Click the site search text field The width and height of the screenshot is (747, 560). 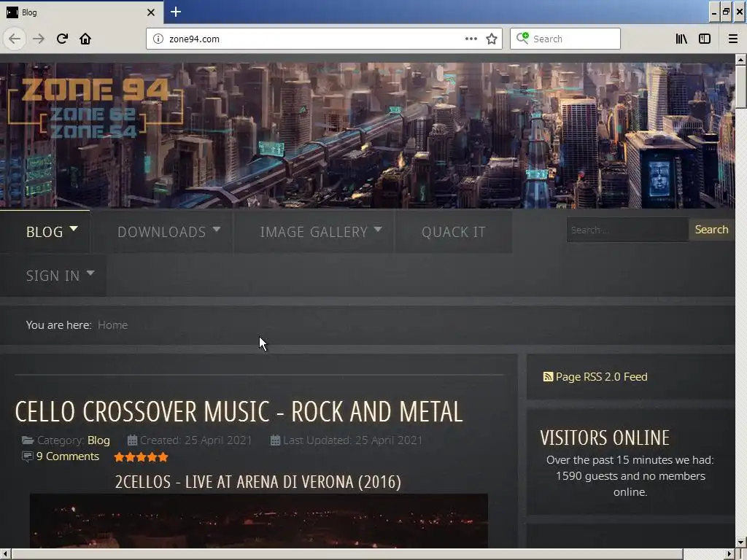(627, 230)
